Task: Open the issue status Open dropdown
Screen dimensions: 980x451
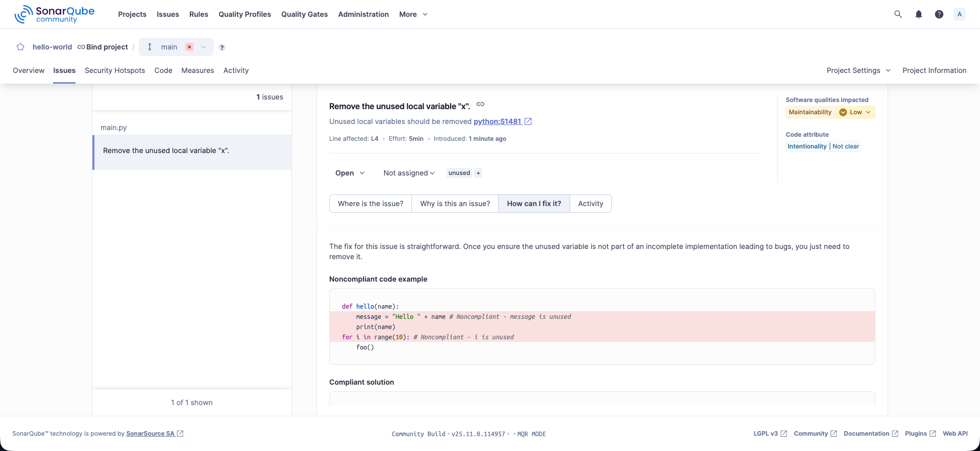Action: [350, 173]
